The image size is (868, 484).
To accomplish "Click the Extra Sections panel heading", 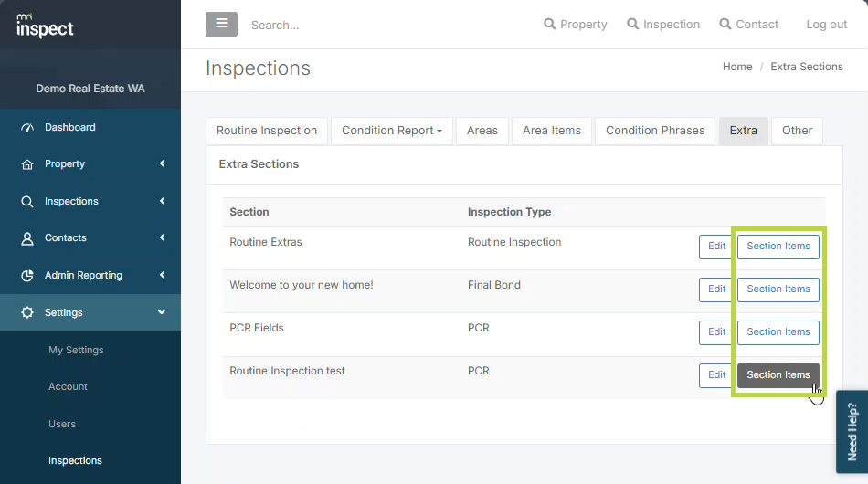I will (259, 164).
